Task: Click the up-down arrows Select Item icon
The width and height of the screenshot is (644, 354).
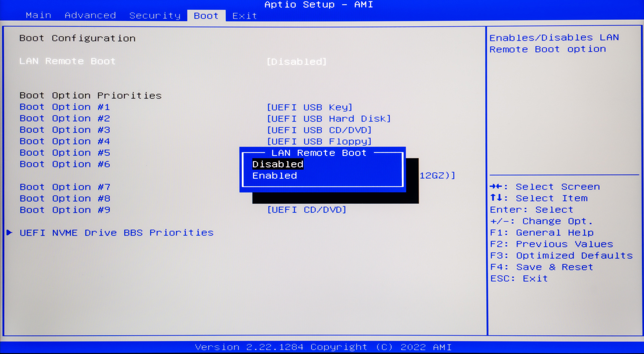Action: coord(496,198)
